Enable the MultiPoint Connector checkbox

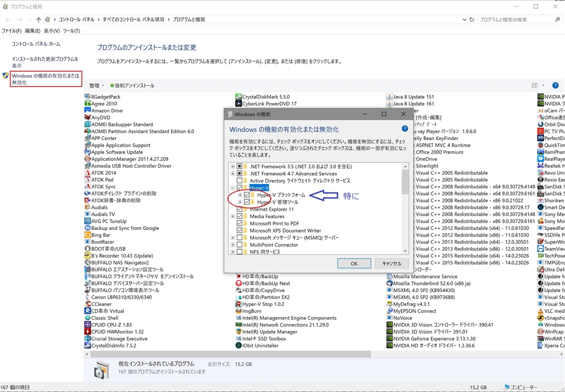[239, 245]
